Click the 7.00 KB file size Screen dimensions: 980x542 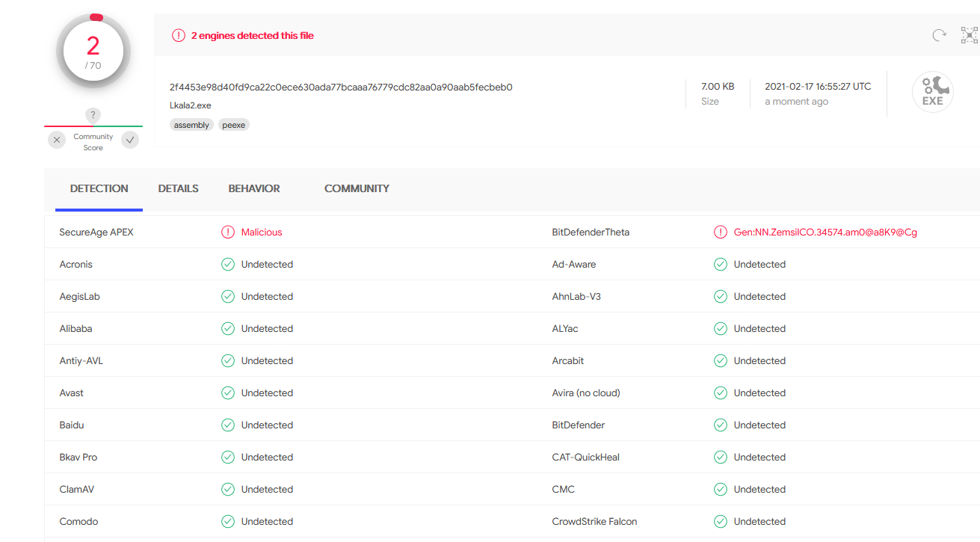[718, 87]
